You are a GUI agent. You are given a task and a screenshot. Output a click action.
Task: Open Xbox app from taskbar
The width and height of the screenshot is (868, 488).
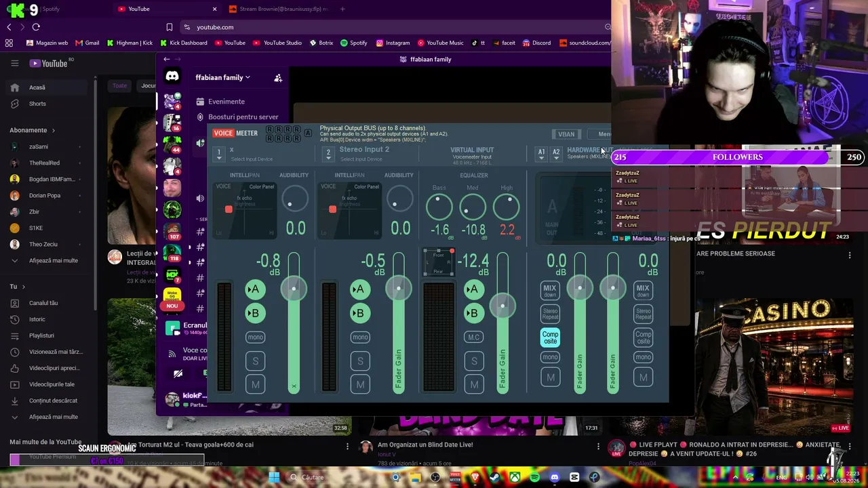coord(515,477)
